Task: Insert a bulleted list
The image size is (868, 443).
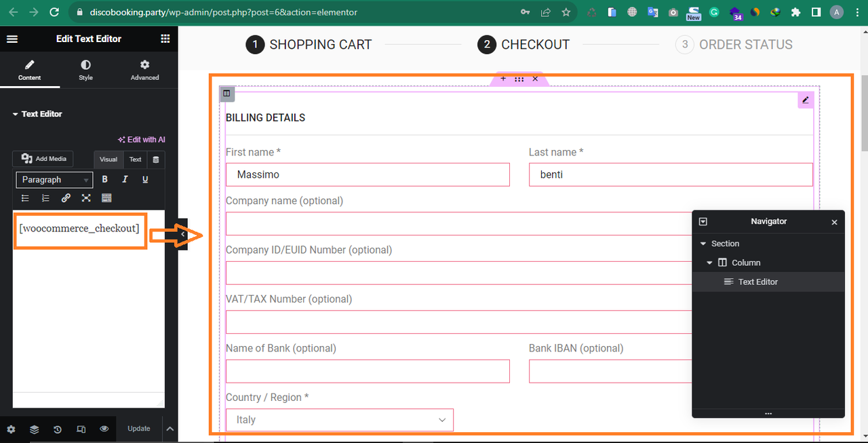Action: (x=25, y=198)
